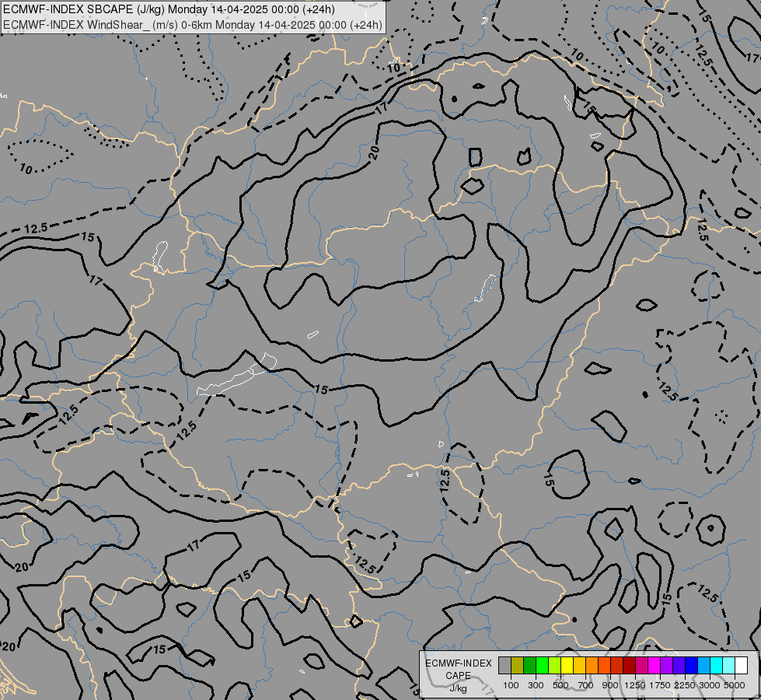Click the WindShear 0-6km title line
The image size is (761, 700).
tap(193, 25)
